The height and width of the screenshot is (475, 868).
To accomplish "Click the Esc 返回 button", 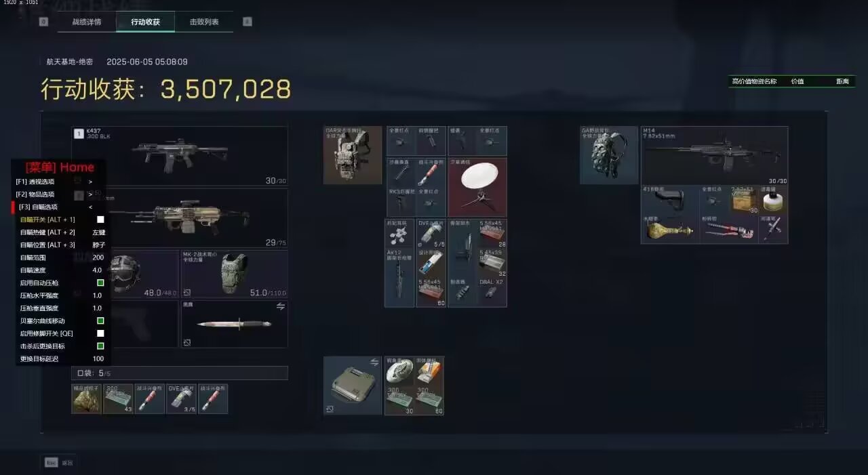I will pyautogui.click(x=59, y=462).
